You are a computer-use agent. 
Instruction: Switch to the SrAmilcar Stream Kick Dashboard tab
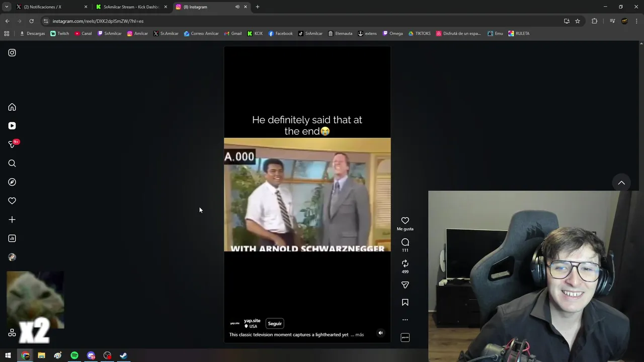pyautogui.click(x=131, y=7)
